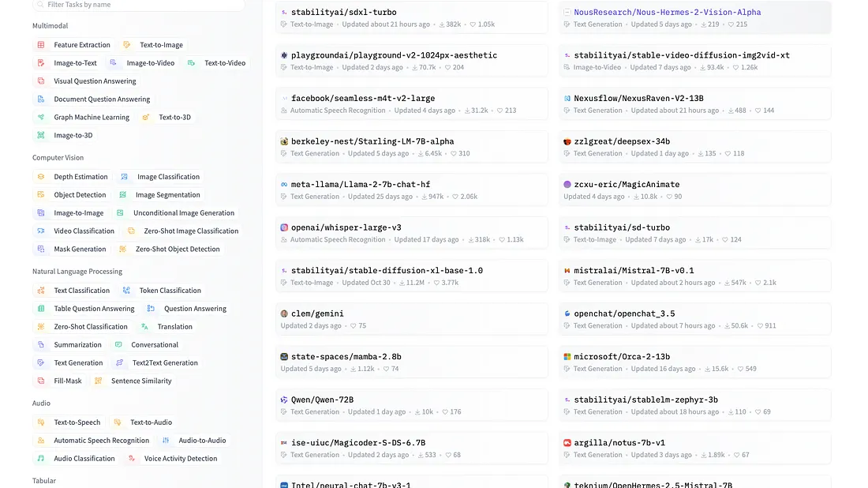This screenshot has width=868, height=488.
Task: Open mistralai/Mistral-7B-v0.1 model
Action: tap(694, 276)
